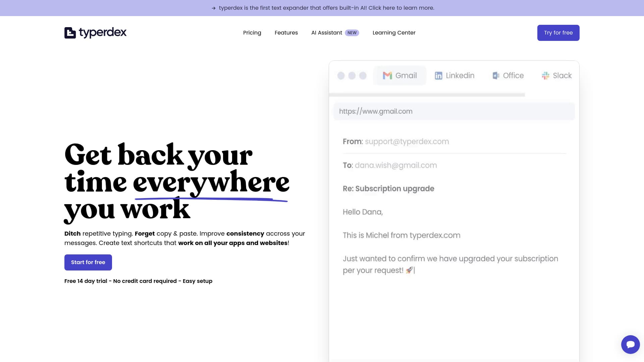Click the first browser window dot
This screenshot has height=362, width=644.
point(341,76)
